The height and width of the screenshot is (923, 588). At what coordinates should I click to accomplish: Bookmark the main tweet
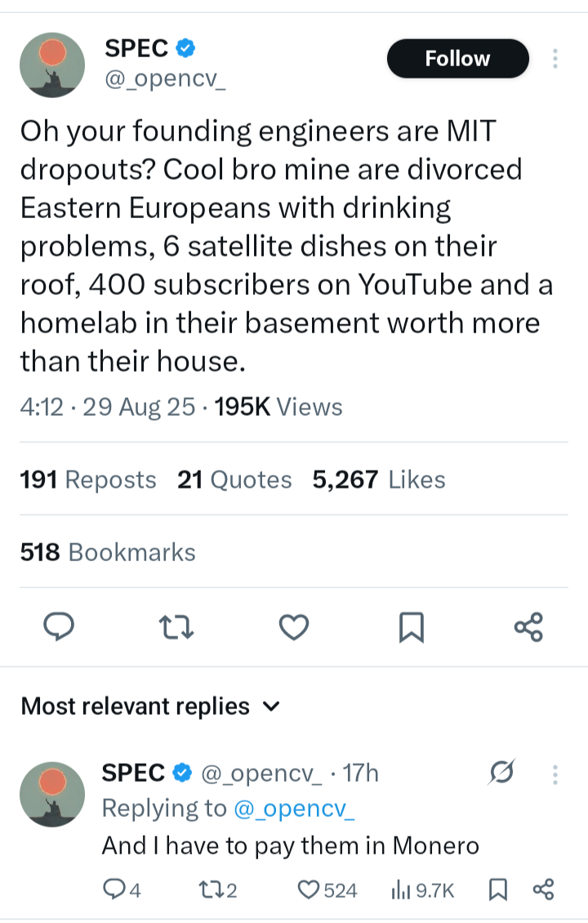pyautogui.click(x=412, y=626)
